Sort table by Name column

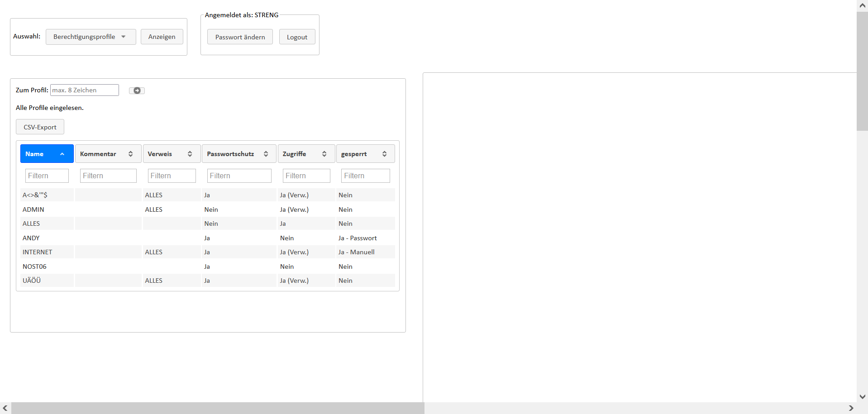47,154
